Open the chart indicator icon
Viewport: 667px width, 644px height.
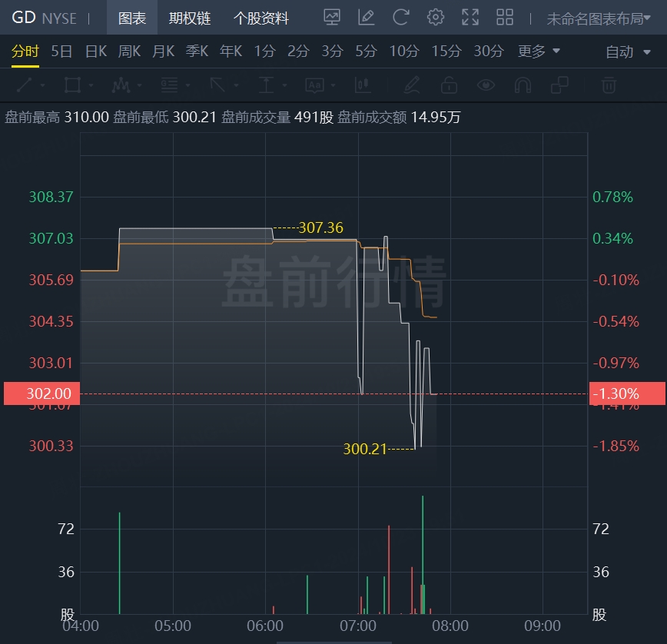click(x=332, y=18)
